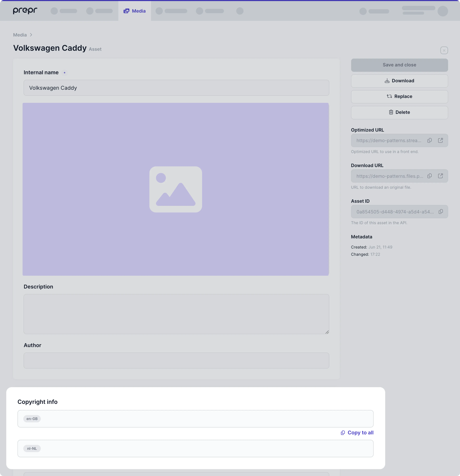Delete this asset
Screen dimensions: 460x476
coord(399,112)
